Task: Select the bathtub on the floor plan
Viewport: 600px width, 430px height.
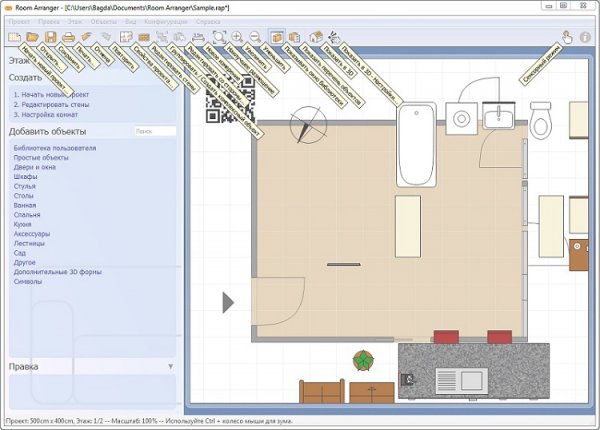Action: [x=416, y=145]
